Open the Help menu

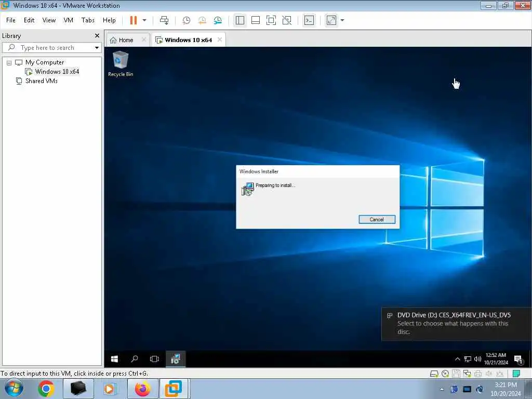pos(109,20)
